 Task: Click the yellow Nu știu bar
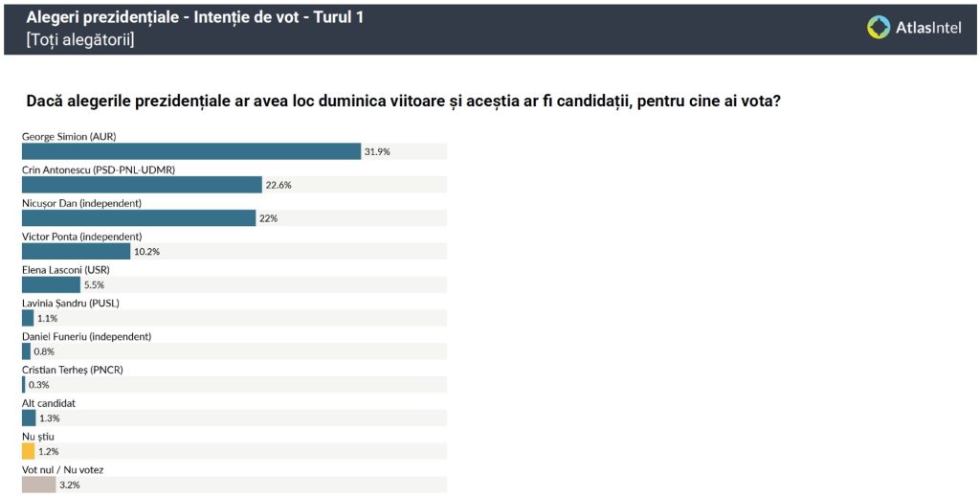(28, 451)
